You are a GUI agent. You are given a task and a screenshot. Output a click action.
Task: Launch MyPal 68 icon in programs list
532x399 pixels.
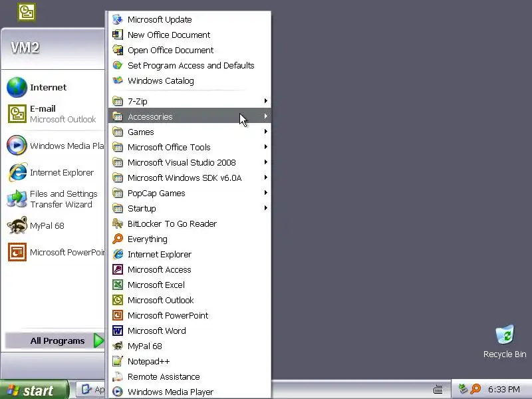click(x=118, y=346)
